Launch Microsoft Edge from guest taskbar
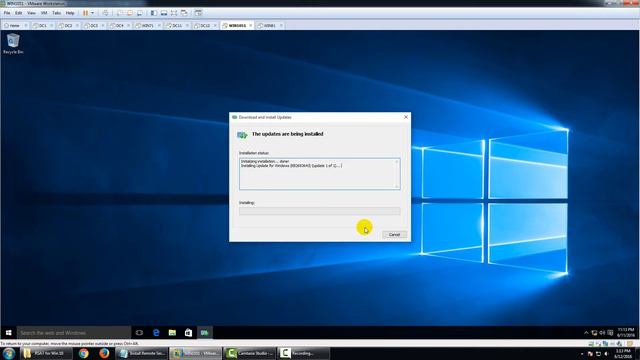Screen dimensions: 640x360 pos(156,333)
